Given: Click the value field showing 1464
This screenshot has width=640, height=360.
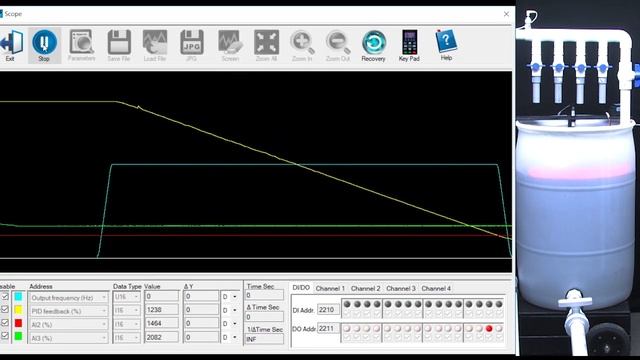Looking at the screenshot, I should click(162, 323).
